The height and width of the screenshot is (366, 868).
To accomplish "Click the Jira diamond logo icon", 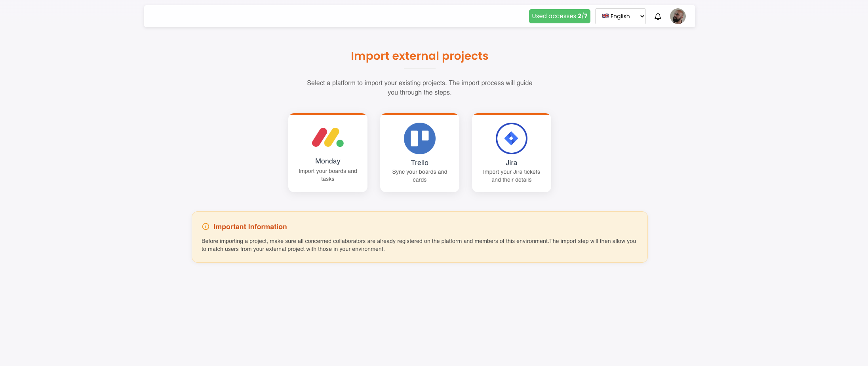I will pyautogui.click(x=511, y=138).
